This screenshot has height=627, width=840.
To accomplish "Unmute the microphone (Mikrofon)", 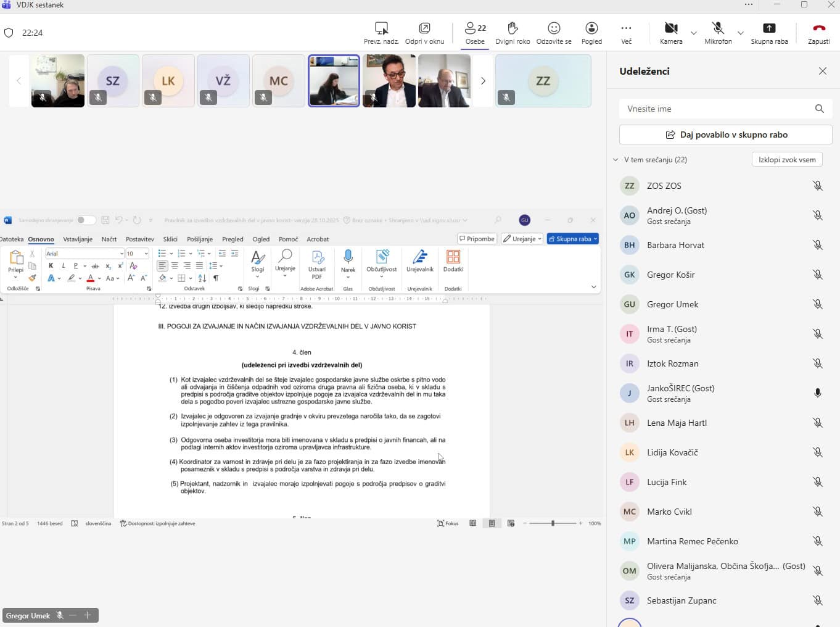I will pyautogui.click(x=717, y=29).
